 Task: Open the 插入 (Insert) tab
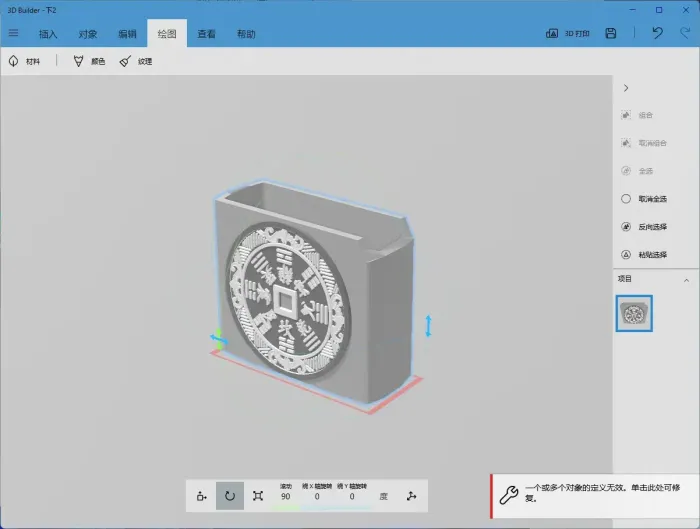pyautogui.click(x=48, y=34)
